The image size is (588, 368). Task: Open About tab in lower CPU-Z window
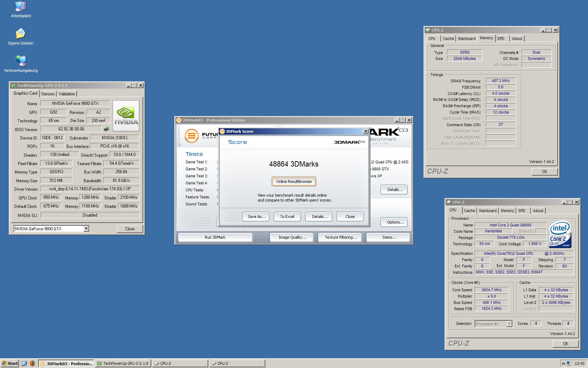pos(538,211)
